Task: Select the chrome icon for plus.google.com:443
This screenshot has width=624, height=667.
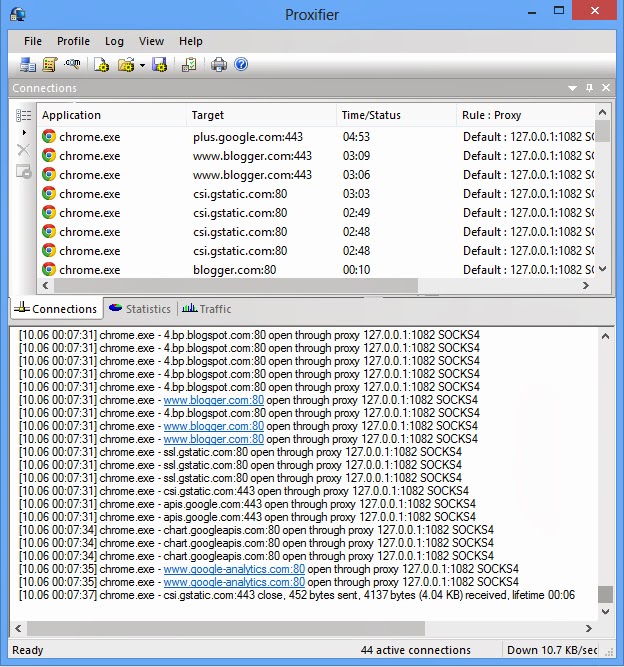Action: [x=49, y=137]
